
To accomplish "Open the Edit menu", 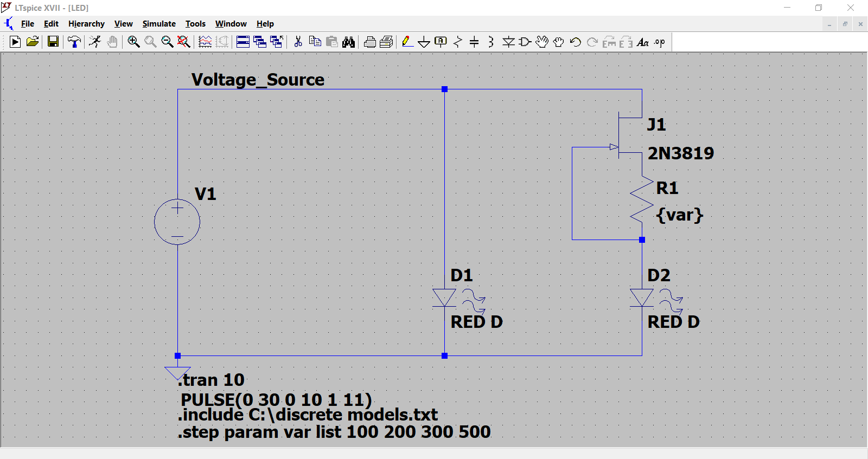I will coord(51,24).
